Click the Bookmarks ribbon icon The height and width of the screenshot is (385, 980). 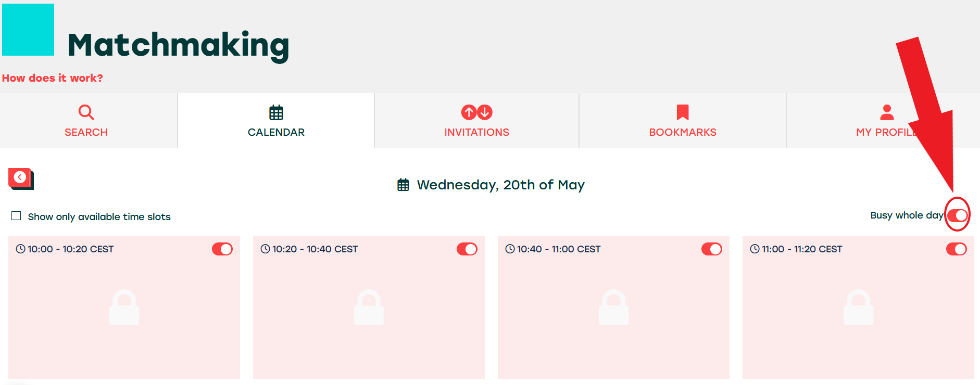[x=682, y=112]
